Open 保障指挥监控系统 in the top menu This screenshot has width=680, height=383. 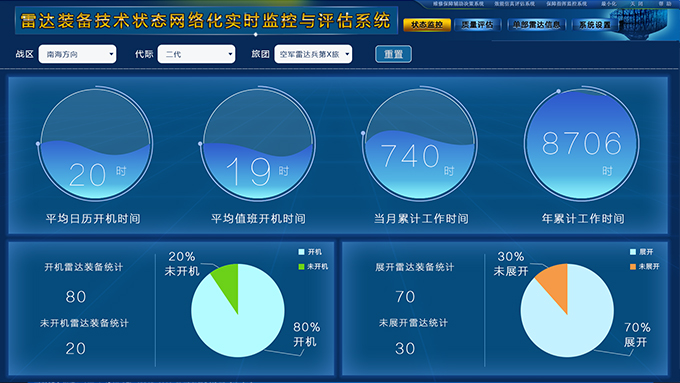click(566, 3)
